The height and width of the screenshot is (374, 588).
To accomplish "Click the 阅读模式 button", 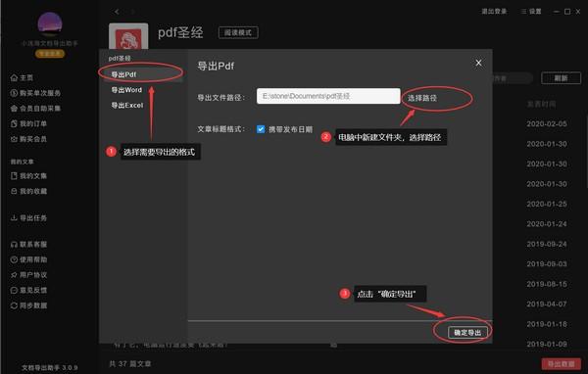I will tap(238, 32).
